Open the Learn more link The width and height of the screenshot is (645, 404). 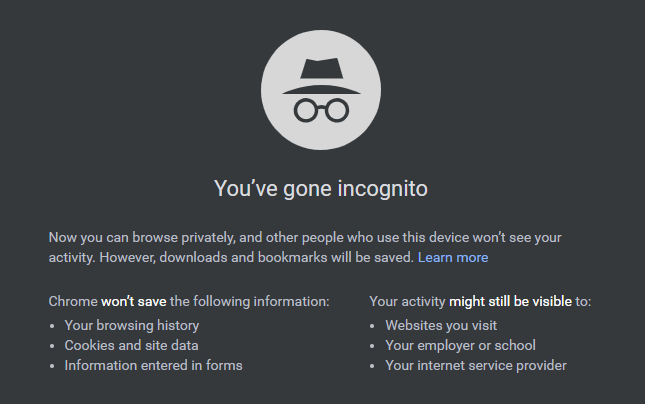tap(453, 258)
